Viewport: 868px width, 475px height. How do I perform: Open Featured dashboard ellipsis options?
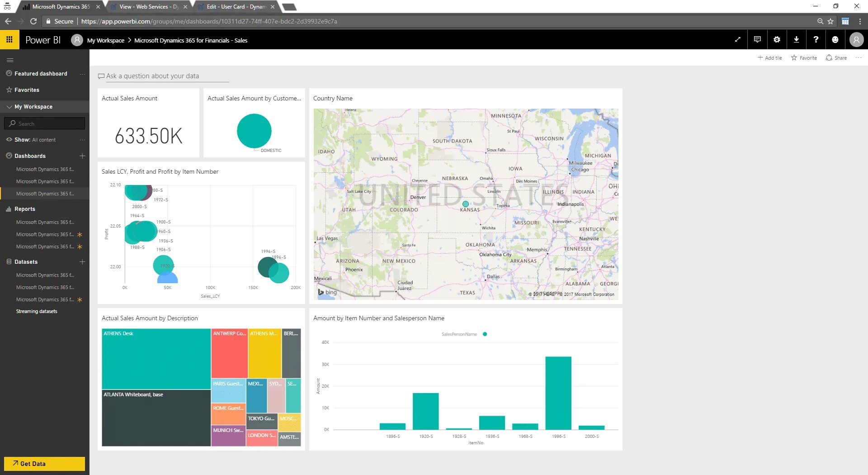point(82,74)
